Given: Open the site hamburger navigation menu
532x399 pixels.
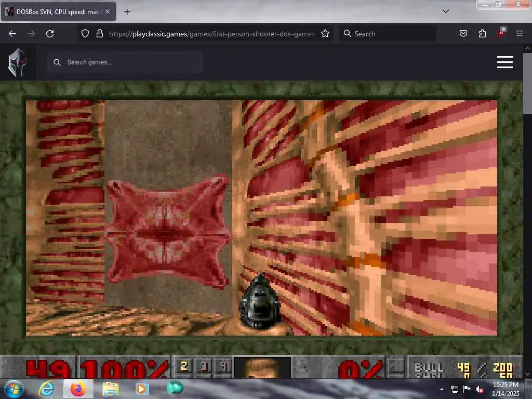Looking at the screenshot, I should 505,62.
